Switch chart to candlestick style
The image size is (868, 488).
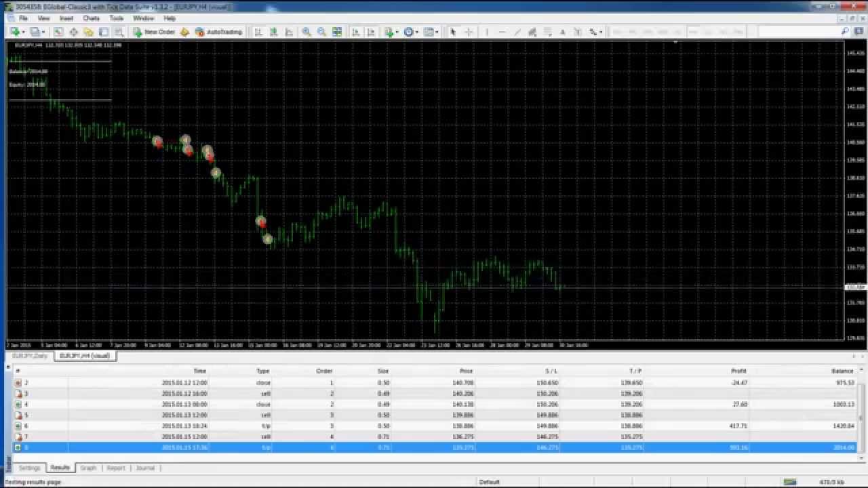pos(274,32)
